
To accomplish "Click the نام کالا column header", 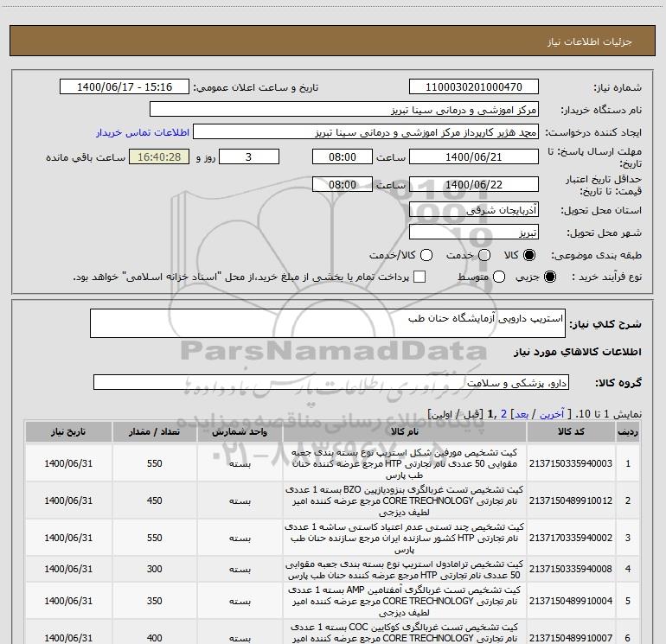I will tap(405, 431).
